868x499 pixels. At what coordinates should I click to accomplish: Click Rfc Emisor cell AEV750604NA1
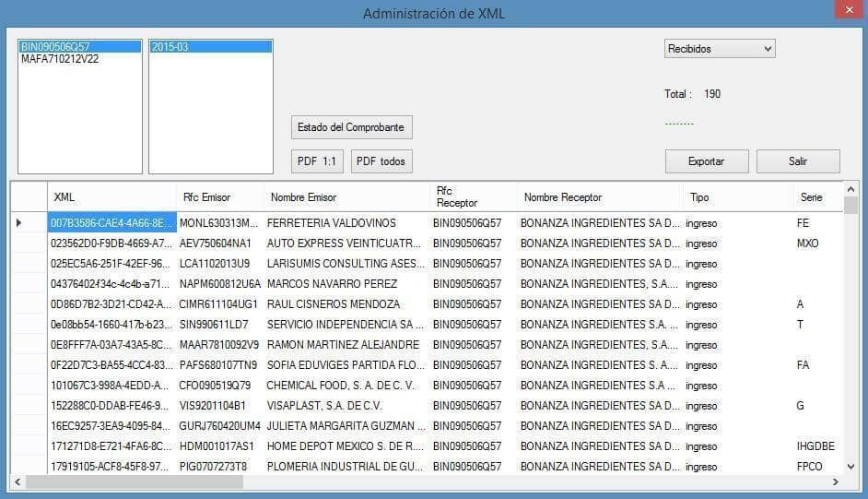click(220, 244)
